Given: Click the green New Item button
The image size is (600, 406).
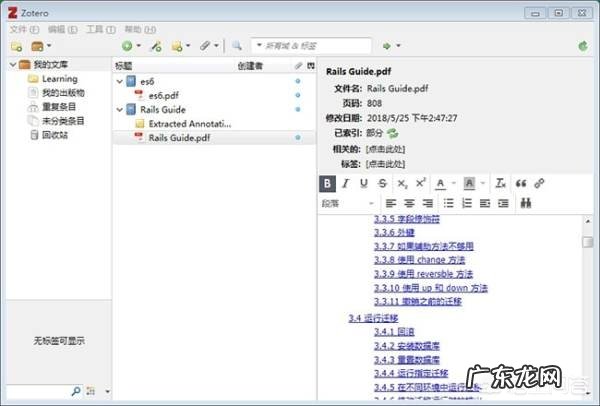Looking at the screenshot, I should pos(127,46).
